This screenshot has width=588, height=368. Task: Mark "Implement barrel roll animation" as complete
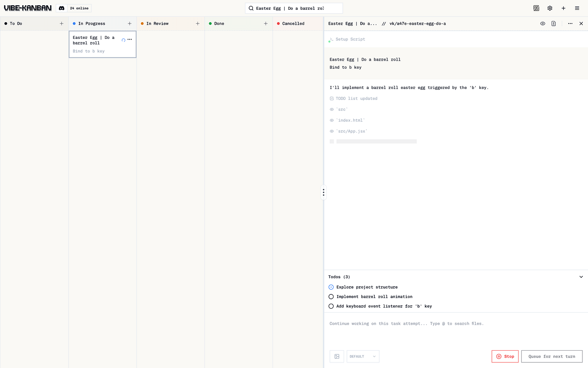coord(331,296)
